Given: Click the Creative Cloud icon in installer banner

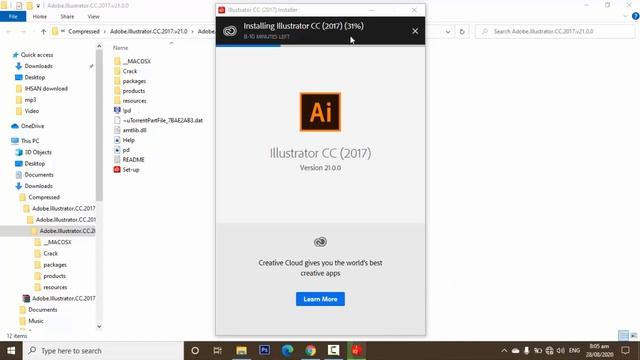Looking at the screenshot, I should click(x=230, y=31).
